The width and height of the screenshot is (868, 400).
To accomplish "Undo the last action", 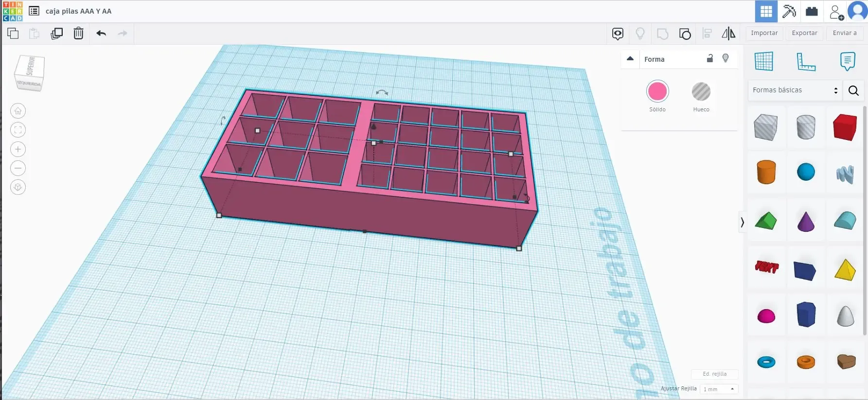I will 101,34.
